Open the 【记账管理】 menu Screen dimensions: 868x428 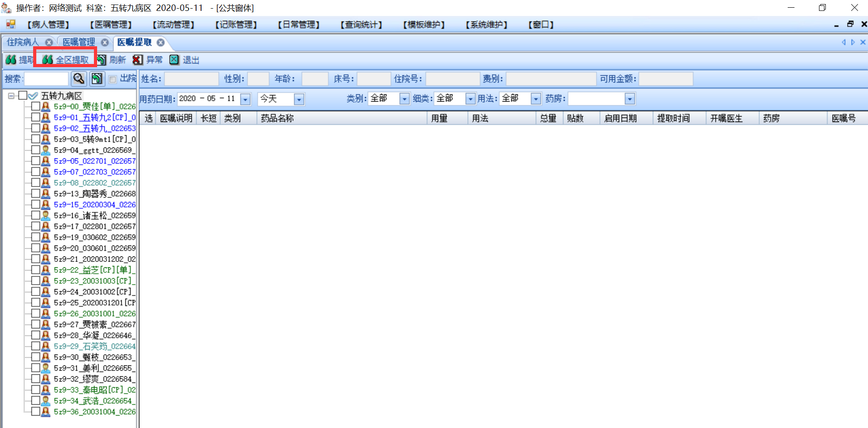click(x=236, y=25)
